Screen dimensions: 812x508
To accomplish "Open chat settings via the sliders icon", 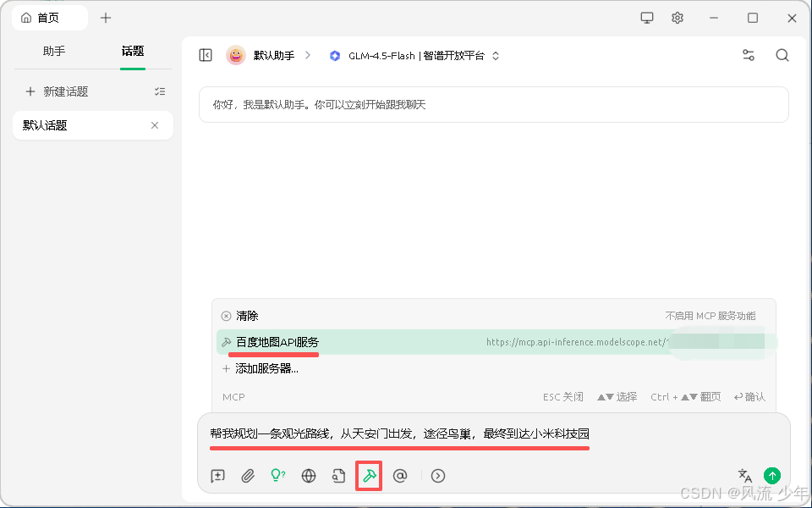I will click(748, 54).
